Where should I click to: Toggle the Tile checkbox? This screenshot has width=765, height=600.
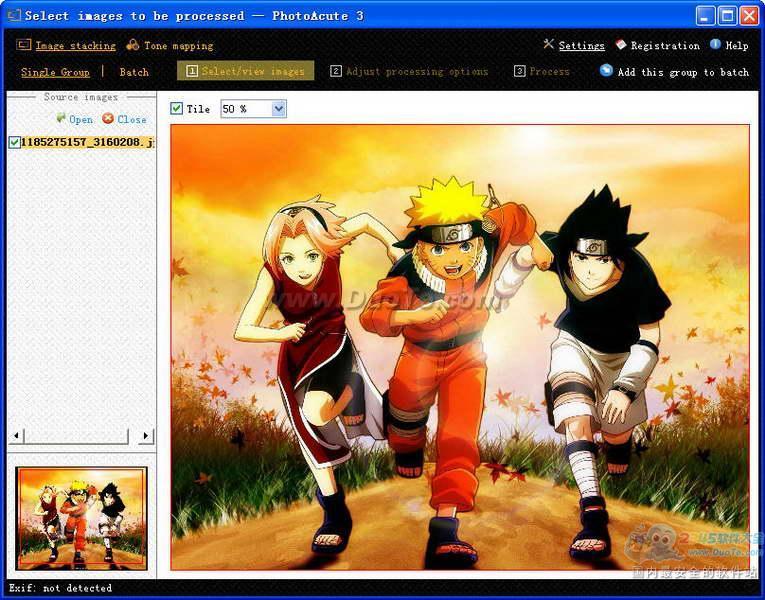coord(176,108)
